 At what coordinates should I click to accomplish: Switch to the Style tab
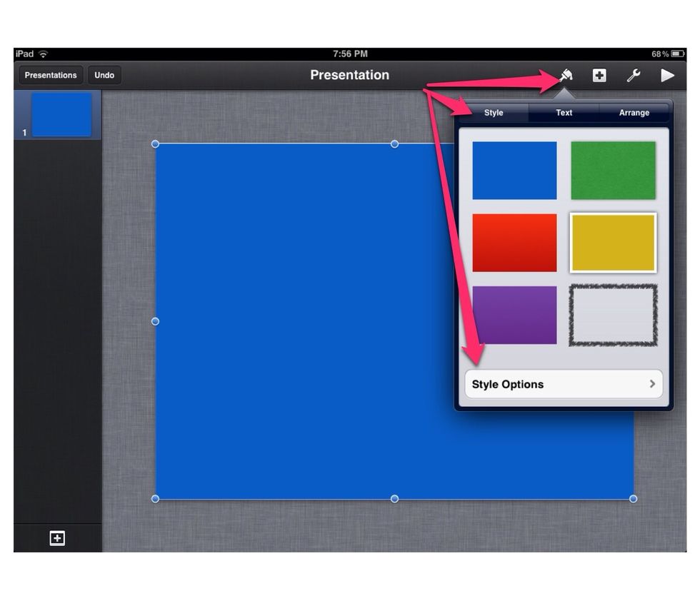point(494,113)
